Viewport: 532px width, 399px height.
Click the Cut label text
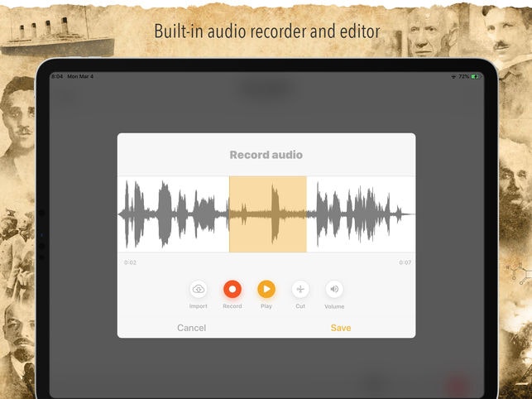300,306
